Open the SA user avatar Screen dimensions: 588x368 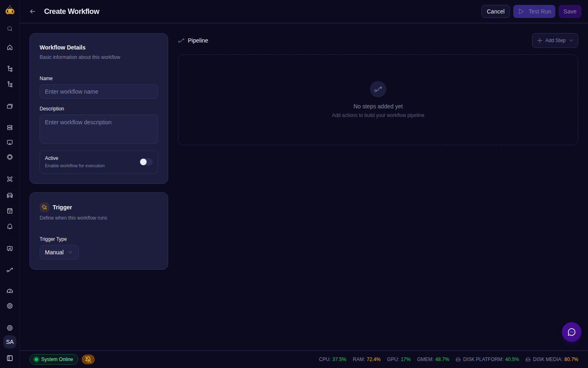(x=10, y=342)
